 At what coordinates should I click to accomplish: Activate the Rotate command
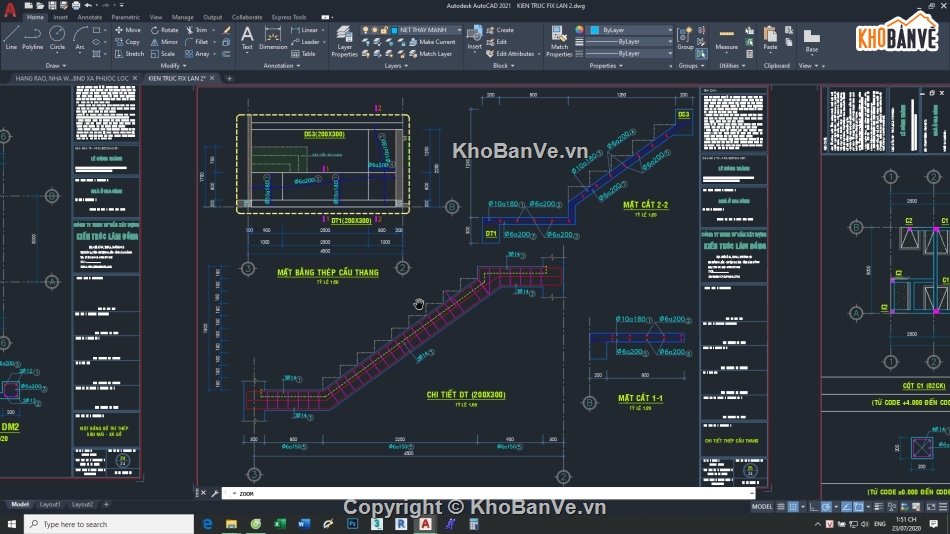164,30
